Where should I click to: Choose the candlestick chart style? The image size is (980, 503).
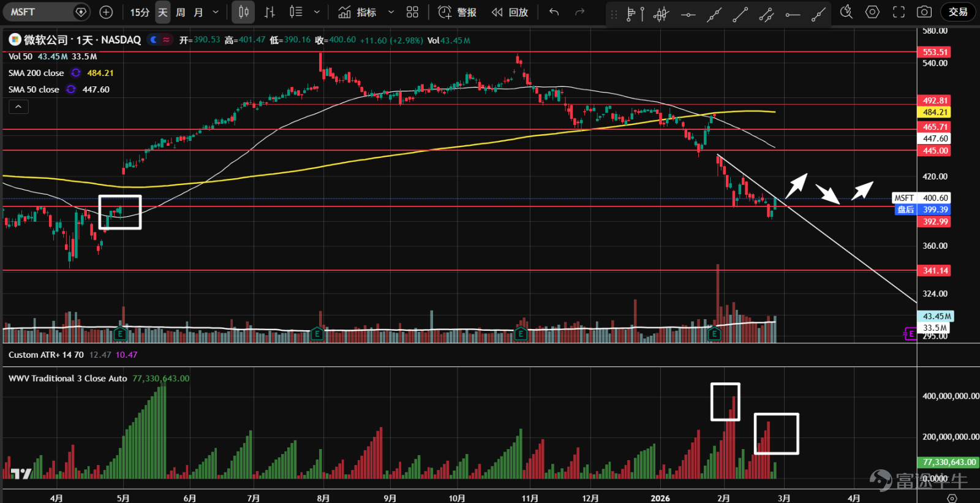243,12
